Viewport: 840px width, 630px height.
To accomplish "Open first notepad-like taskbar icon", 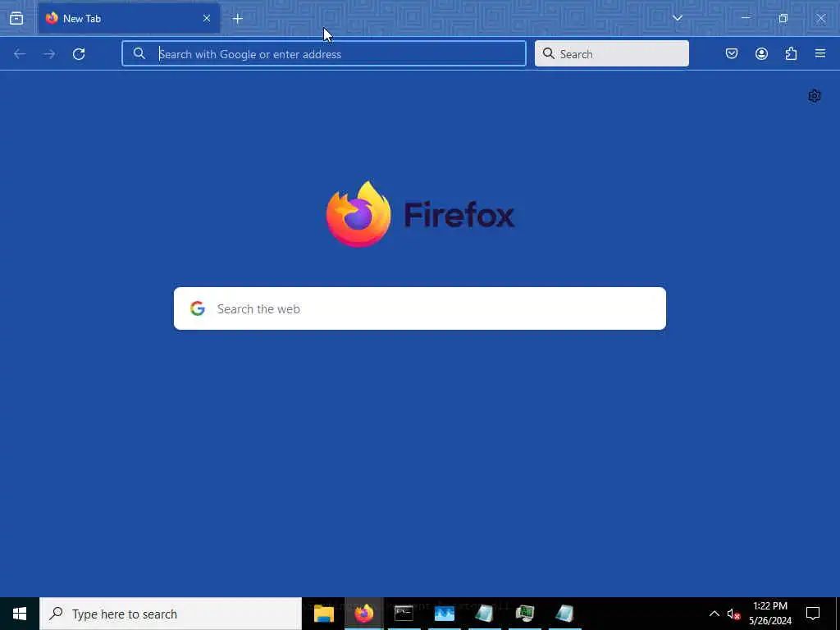I will click(484, 614).
